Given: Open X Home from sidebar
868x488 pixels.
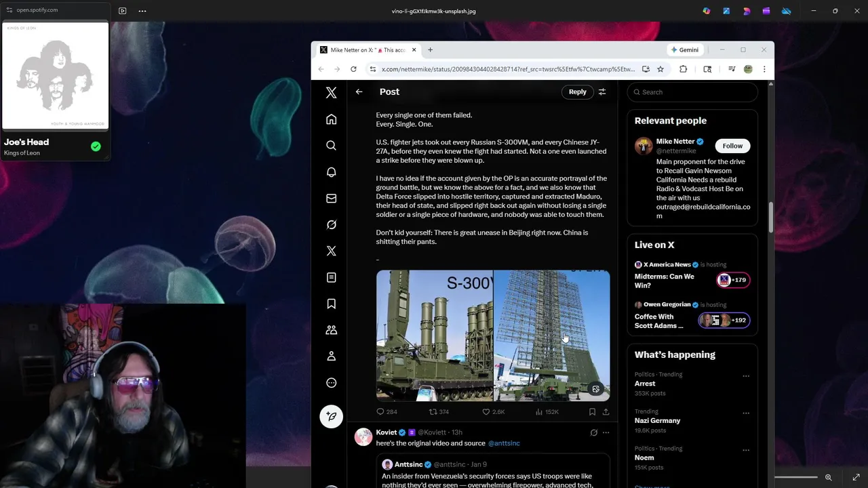Looking at the screenshot, I should point(331,119).
